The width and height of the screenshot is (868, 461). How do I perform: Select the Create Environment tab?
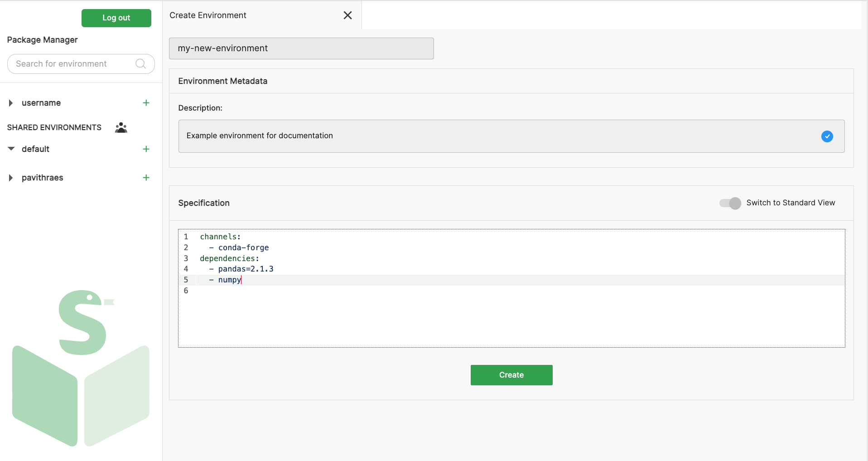pos(208,15)
